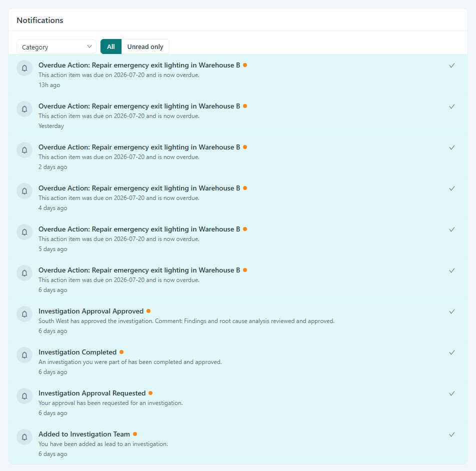The image size is (476, 471).
Task: Click the 'Yesterday' timestamp
Action: [x=51, y=126]
